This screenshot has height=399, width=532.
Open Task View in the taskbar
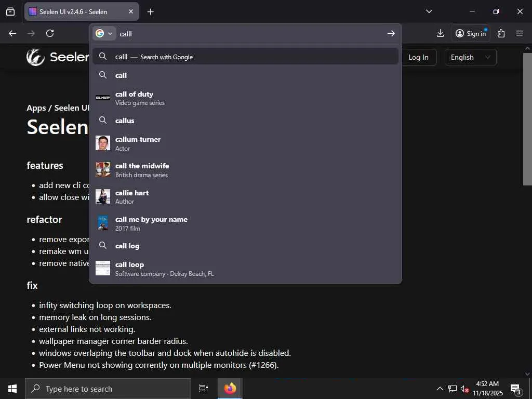pyautogui.click(x=203, y=389)
